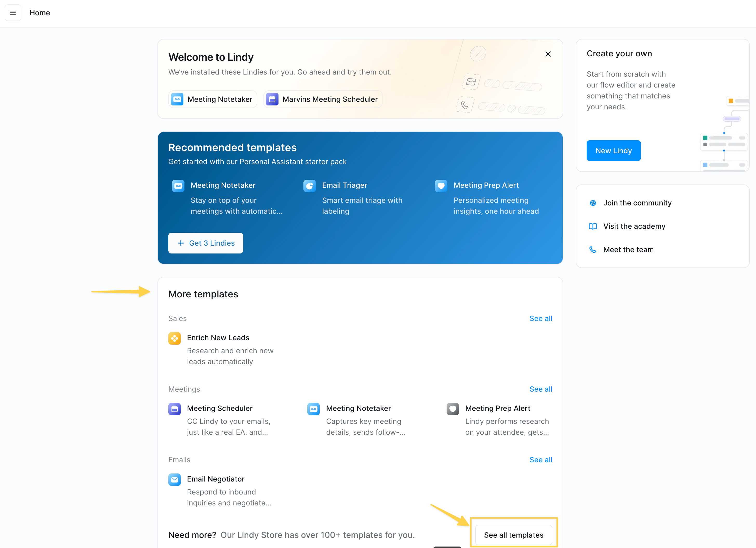Click the flow editor illustration thumbnail
Screen dimensions: 756x548
pos(724,133)
